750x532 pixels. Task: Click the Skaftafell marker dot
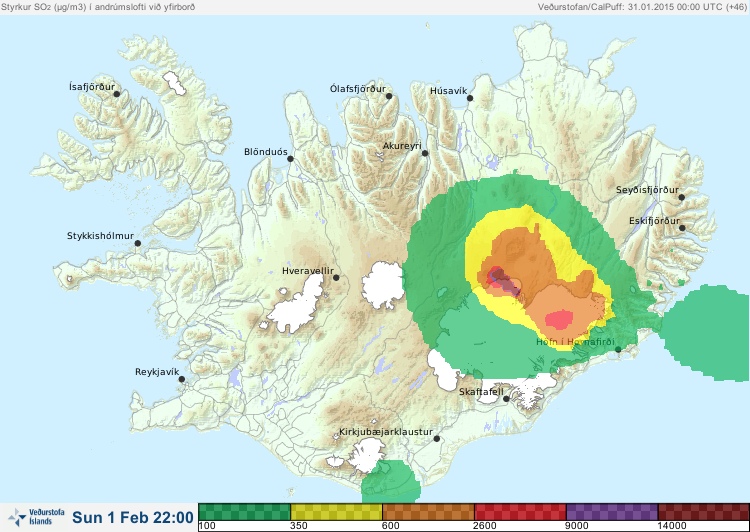tap(507, 399)
